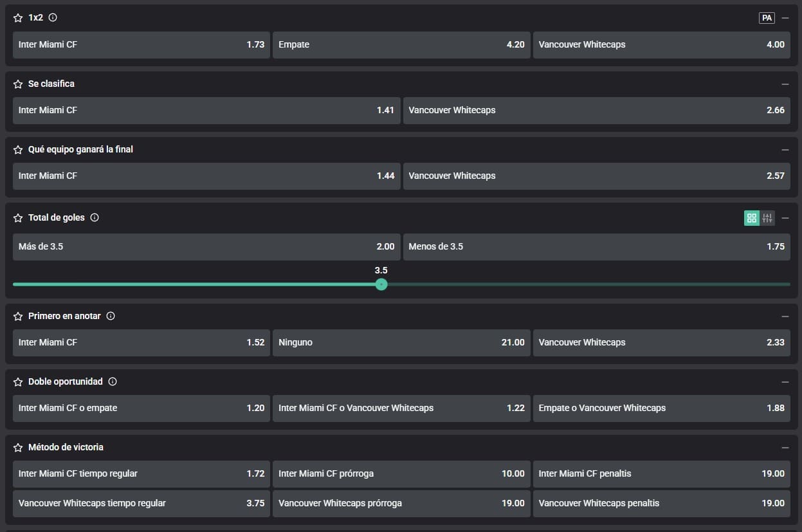Select Vancouver Whitecaps penaltis at 19.00
This screenshot has height=532, width=802.
(661, 503)
